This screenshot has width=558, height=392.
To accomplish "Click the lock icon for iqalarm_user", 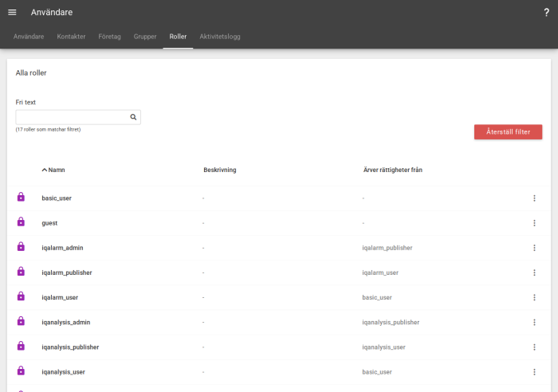I will (21, 296).
